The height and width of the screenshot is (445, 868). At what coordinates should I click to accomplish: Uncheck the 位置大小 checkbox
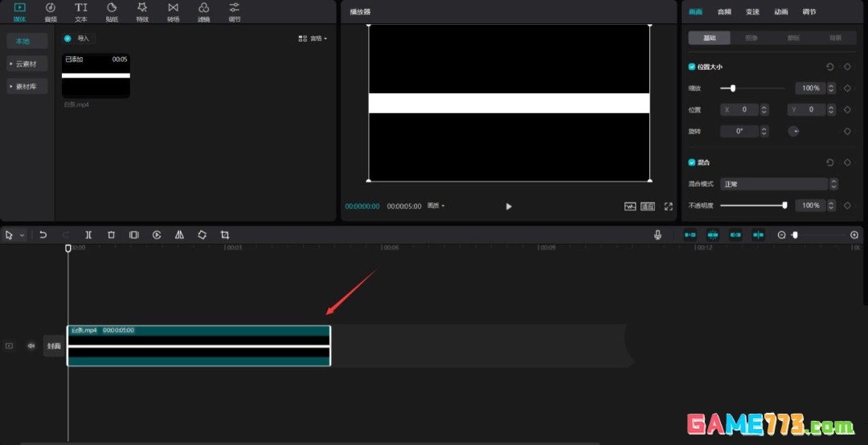(692, 67)
